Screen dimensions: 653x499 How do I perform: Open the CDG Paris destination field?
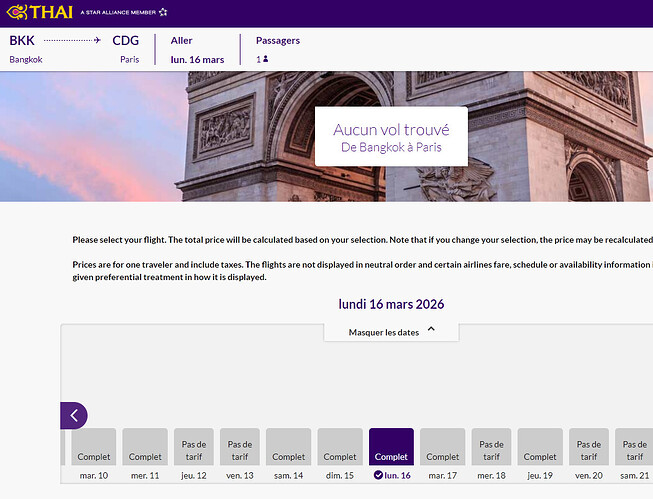coord(125,49)
